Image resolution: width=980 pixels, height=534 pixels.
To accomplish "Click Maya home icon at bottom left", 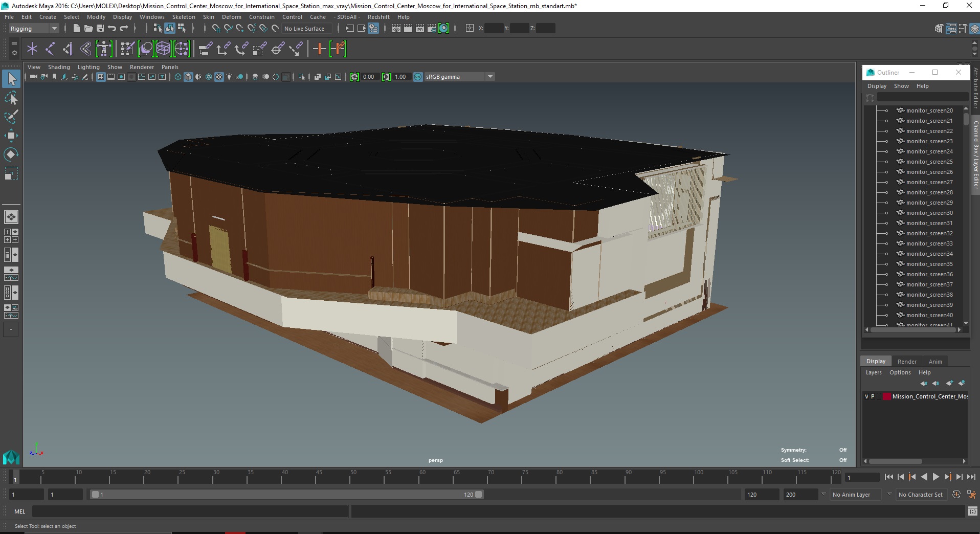I will pos(11,457).
